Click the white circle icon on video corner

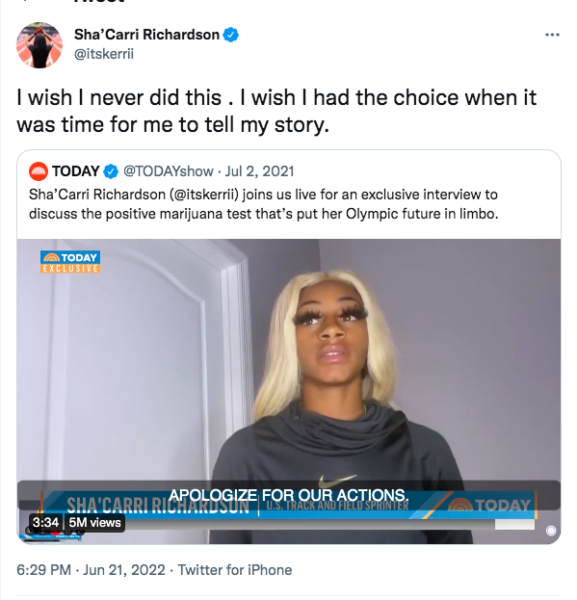(551, 531)
